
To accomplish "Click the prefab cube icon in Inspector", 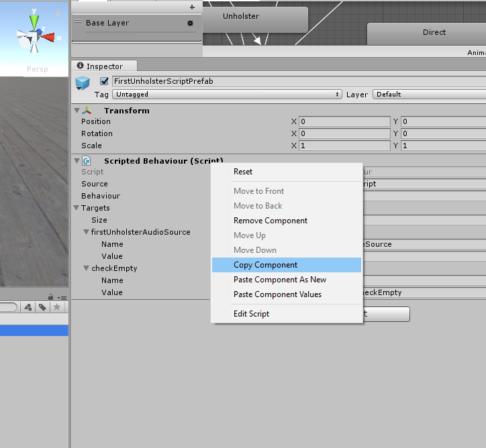I will [x=83, y=83].
